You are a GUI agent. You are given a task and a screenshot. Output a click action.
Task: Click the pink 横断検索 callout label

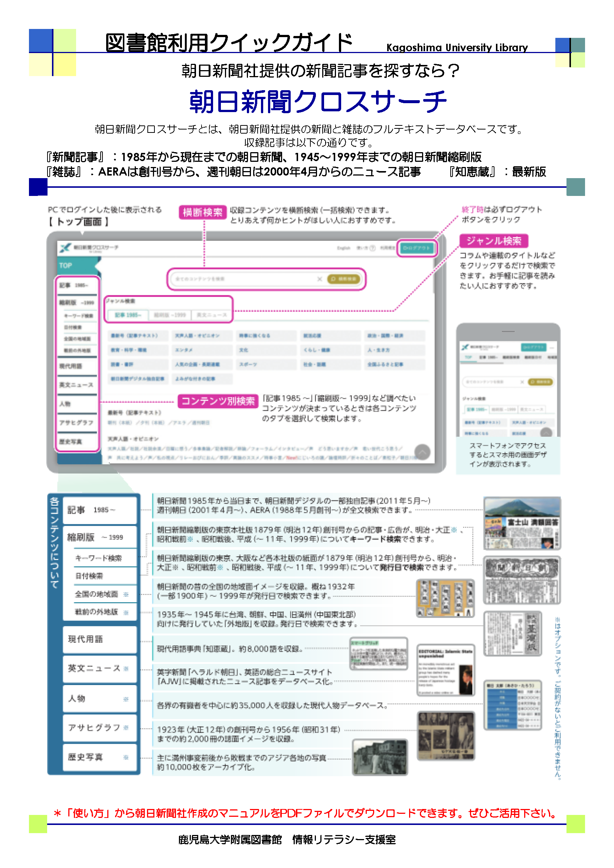pos(203,213)
